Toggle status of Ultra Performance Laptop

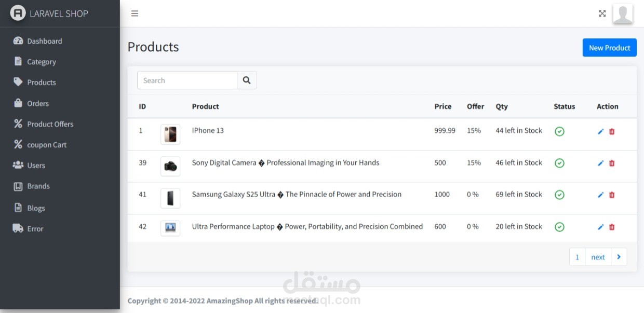(x=559, y=227)
